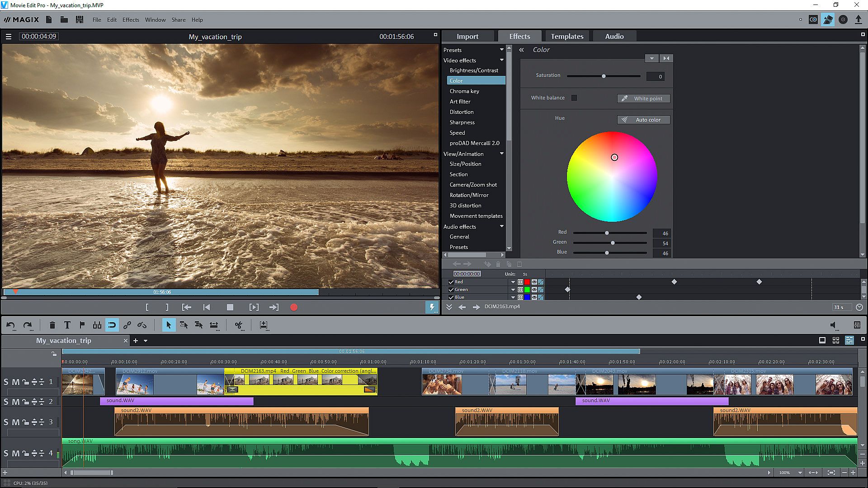This screenshot has width=868, height=488.
Task: Select the mouse pointer selection tool
Action: [x=169, y=325]
